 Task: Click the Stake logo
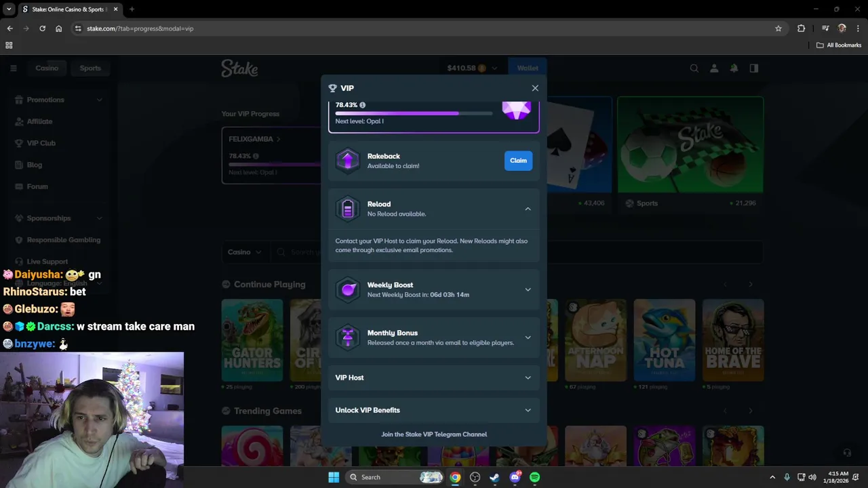tap(239, 68)
